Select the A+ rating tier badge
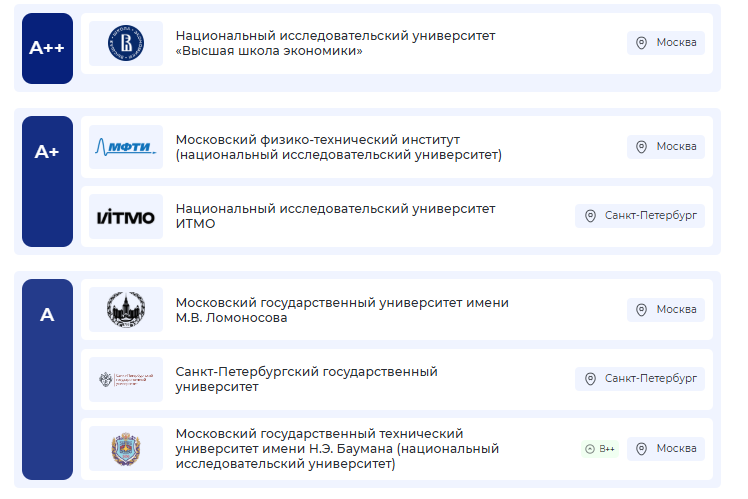 tap(47, 181)
